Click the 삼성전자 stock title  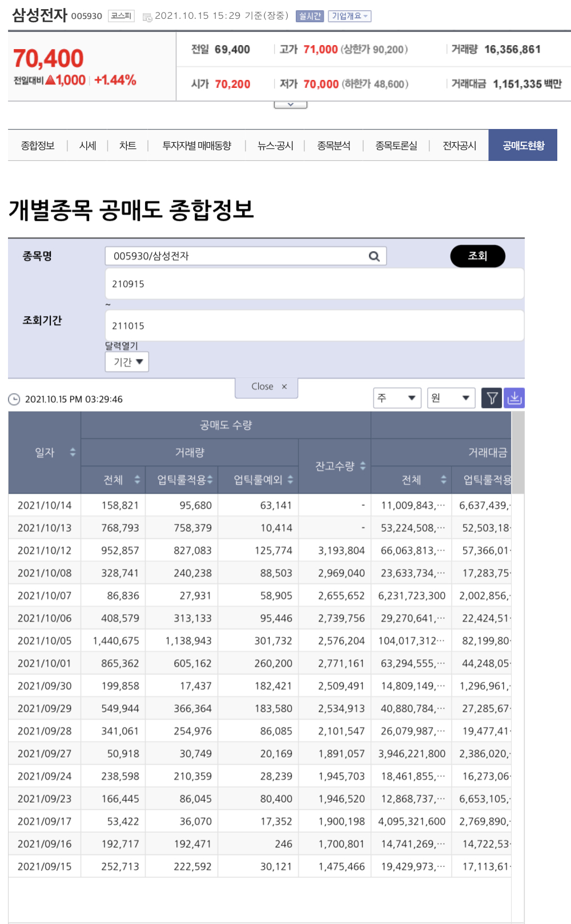click(x=39, y=15)
